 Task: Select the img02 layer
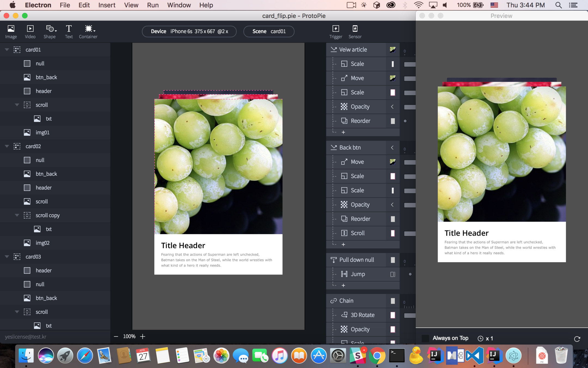(43, 243)
